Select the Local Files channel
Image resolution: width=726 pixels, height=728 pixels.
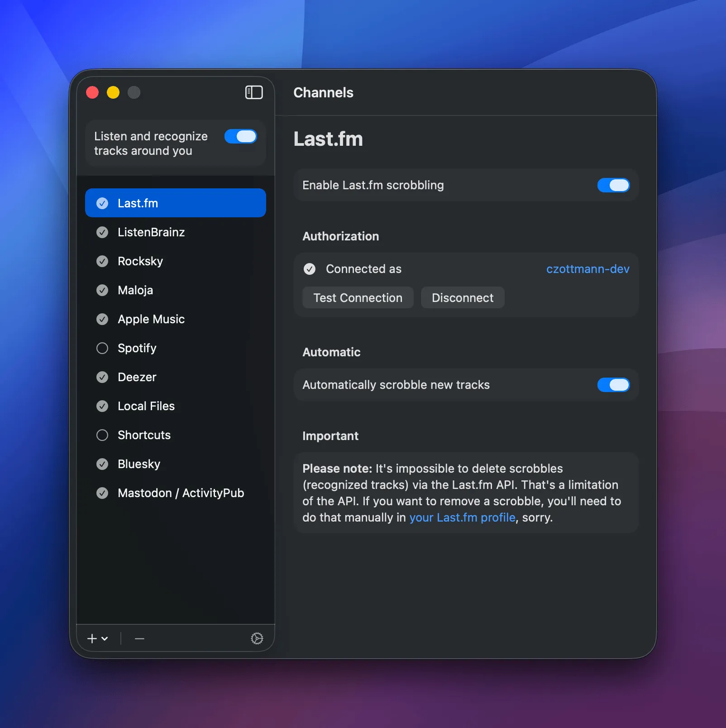176,406
